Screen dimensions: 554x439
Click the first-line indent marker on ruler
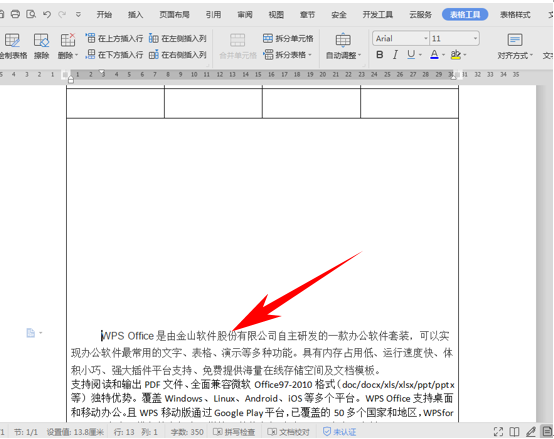click(102, 72)
